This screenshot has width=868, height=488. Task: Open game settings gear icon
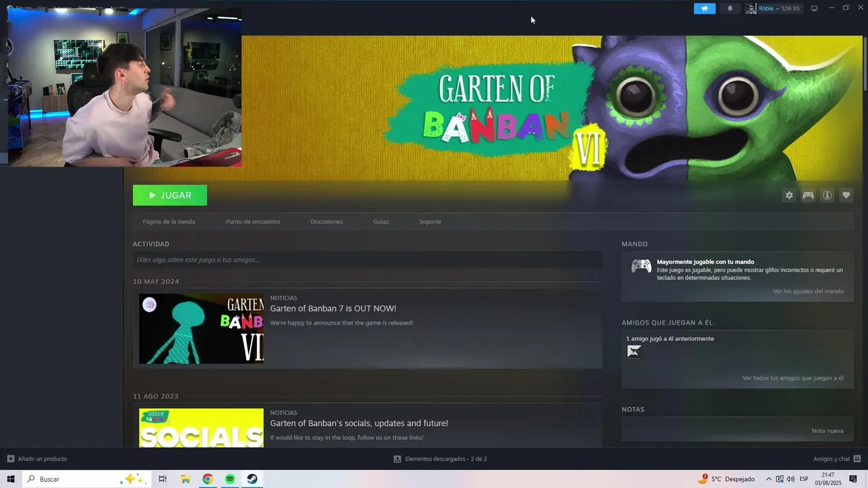pos(789,195)
